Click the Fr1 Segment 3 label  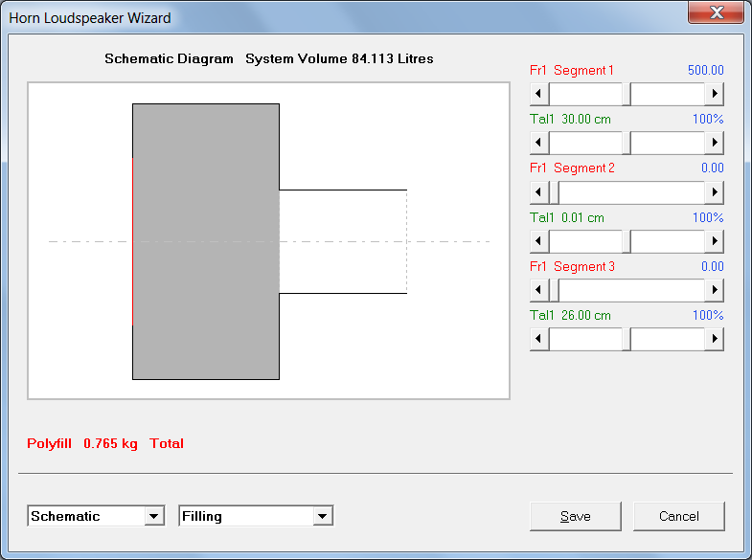pyautogui.click(x=572, y=267)
